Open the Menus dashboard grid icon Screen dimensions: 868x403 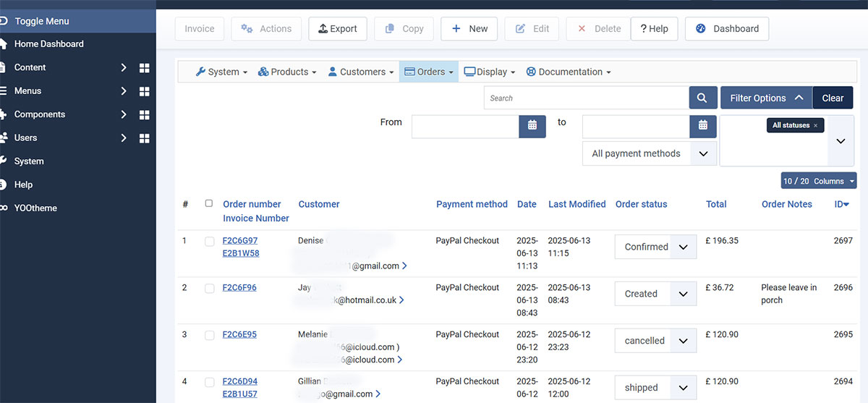point(144,91)
